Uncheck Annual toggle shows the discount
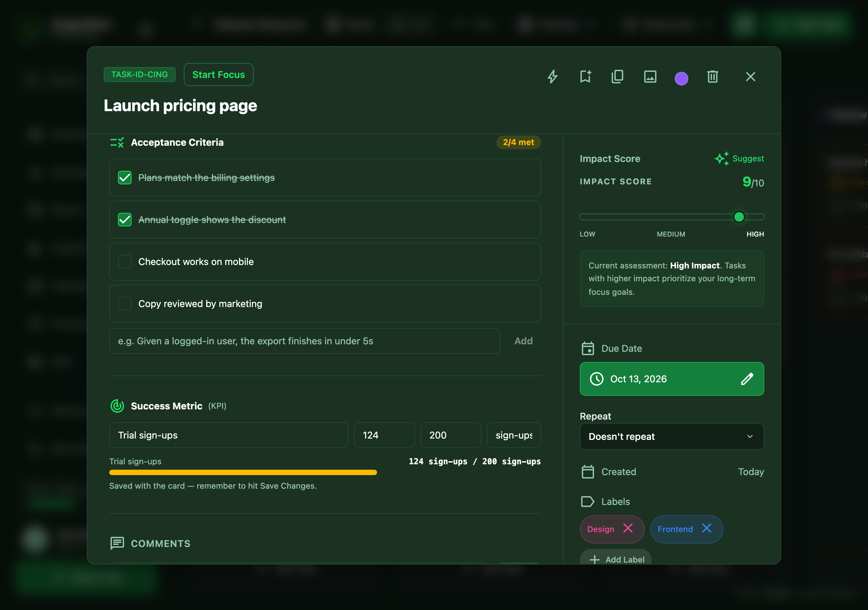868x610 pixels. pos(125,220)
